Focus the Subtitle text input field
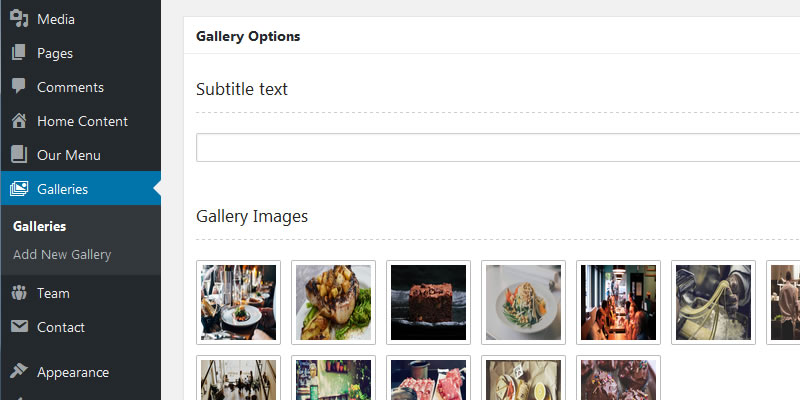The width and height of the screenshot is (800, 400). click(x=498, y=147)
